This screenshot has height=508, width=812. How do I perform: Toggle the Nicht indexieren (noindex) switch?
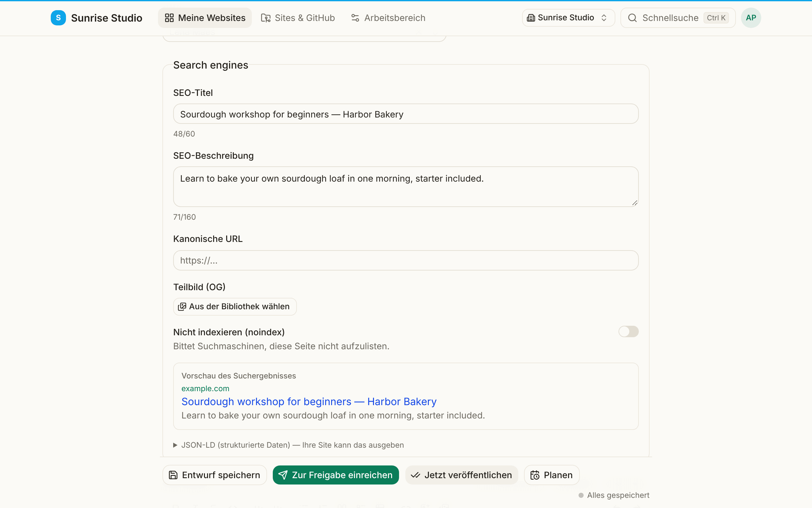628,331
